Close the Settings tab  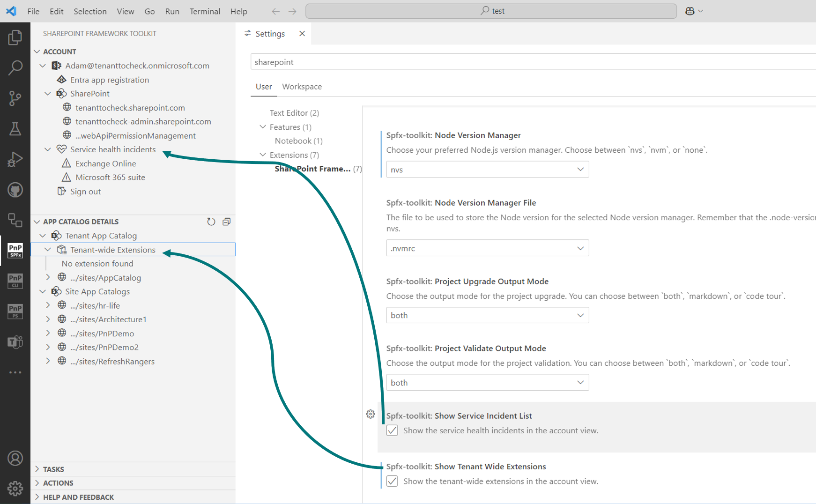coord(302,34)
